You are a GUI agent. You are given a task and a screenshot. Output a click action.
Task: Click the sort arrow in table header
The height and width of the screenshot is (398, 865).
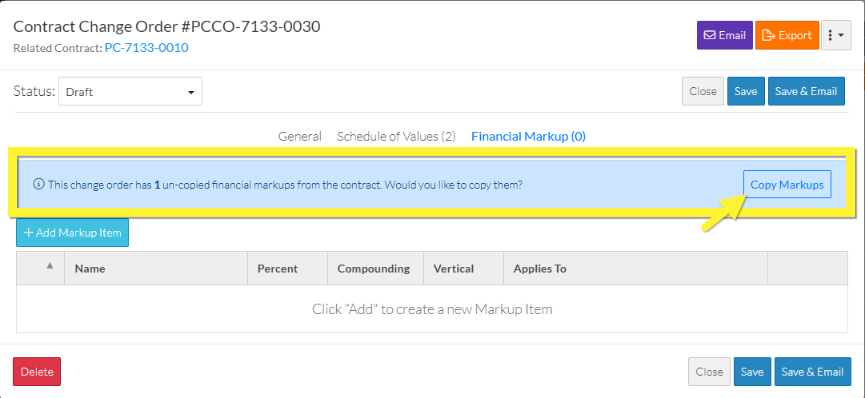pos(50,266)
